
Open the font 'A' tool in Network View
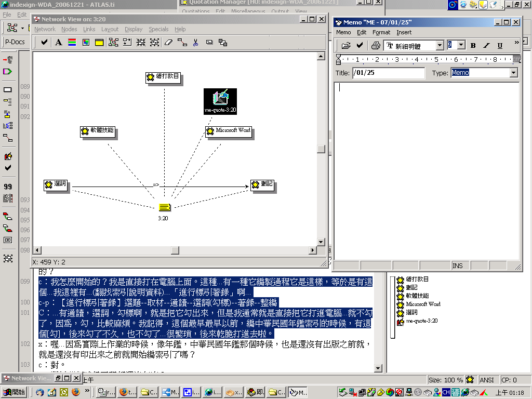[58, 42]
